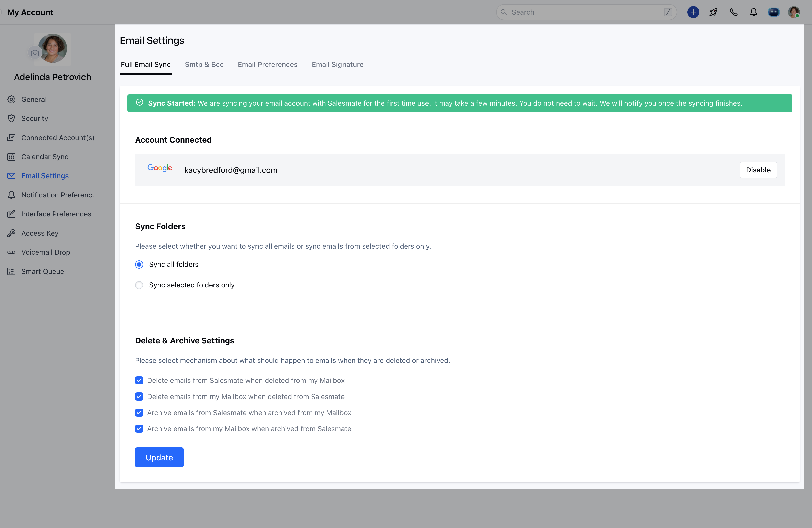
Task: Click the Update button
Action: coord(159,457)
